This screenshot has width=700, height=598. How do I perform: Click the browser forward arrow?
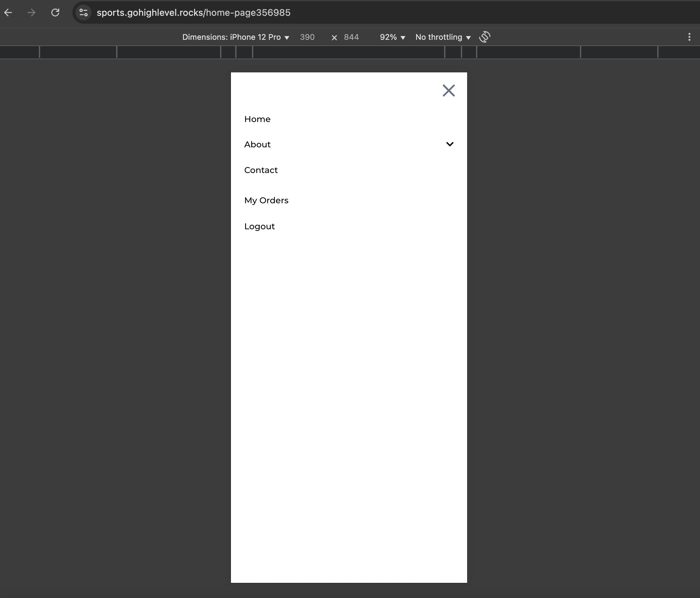coord(32,13)
